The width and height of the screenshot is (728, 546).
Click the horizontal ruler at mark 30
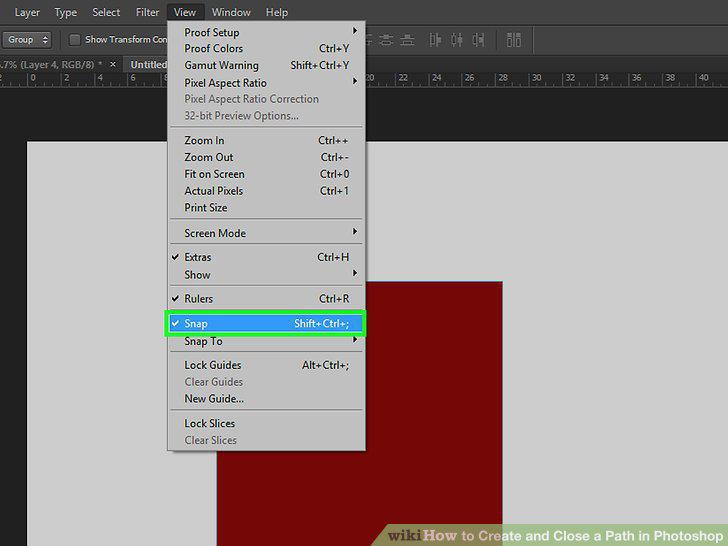click(536, 78)
